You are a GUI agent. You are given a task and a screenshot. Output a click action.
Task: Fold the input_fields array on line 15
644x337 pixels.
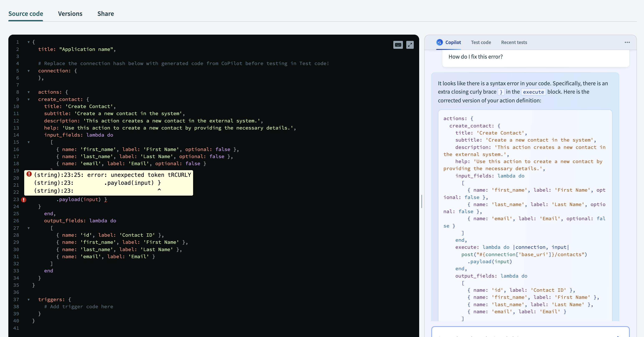pos(29,142)
